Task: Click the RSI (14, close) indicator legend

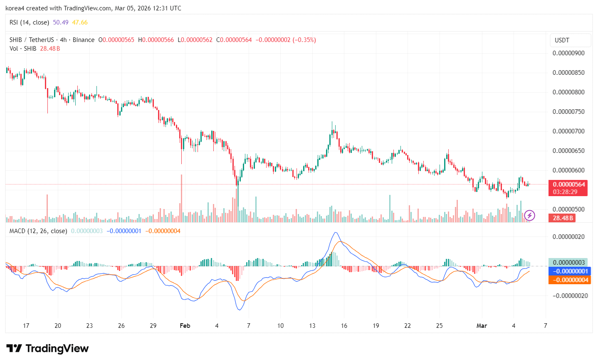Action: tap(29, 22)
